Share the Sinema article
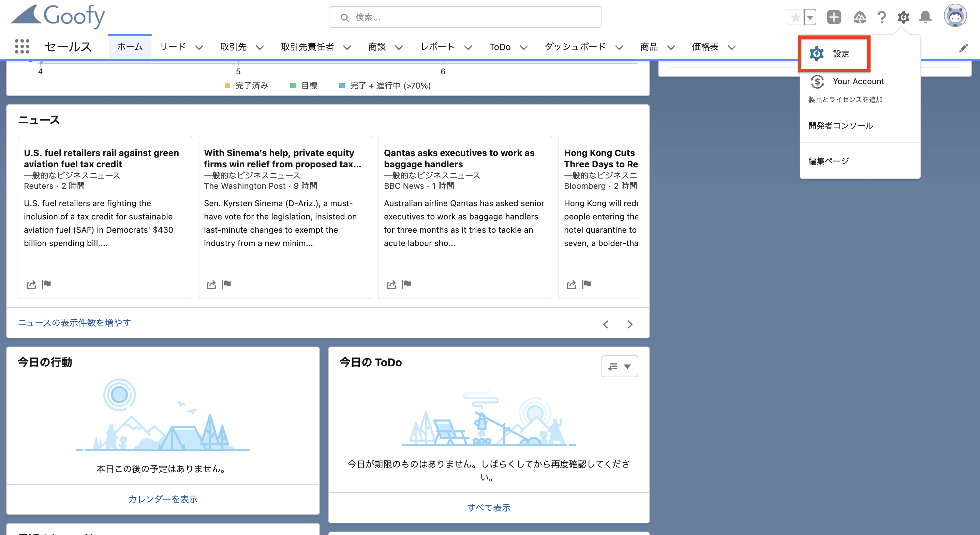Image resolution: width=980 pixels, height=535 pixels. click(x=211, y=285)
